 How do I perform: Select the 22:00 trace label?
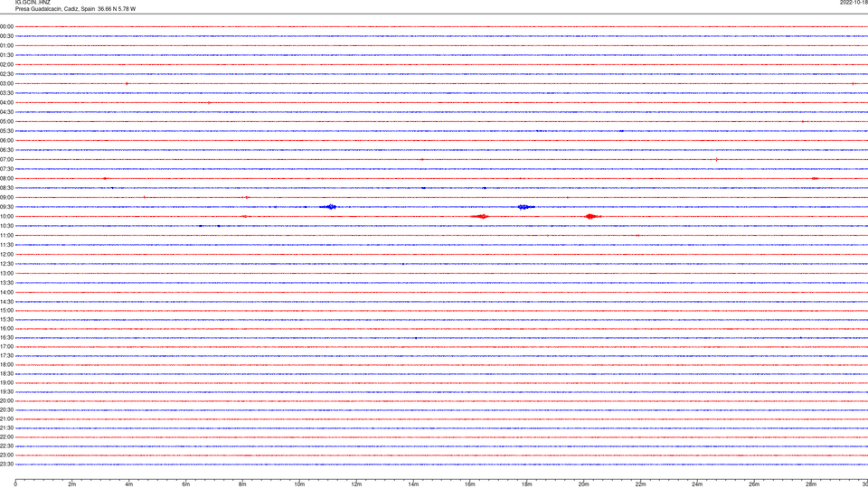click(6, 437)
